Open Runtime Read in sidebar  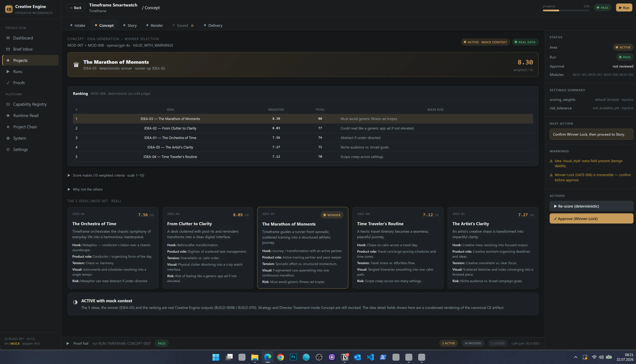[30, 116]
